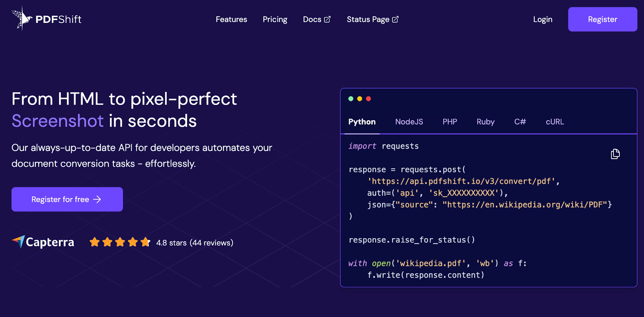Screen dimensions: 644x317
Task: Switch to the PHP code tab
Action: (450, 122)
